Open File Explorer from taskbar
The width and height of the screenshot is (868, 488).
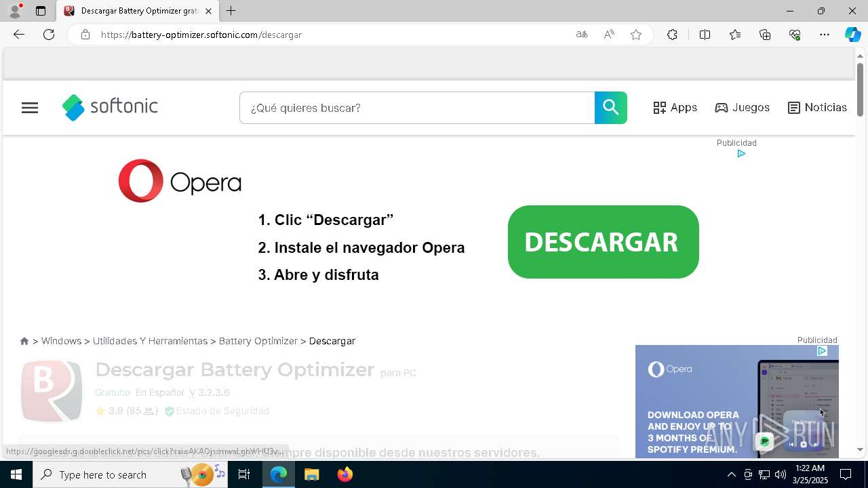pyautogui.click(x=311, y=474)
